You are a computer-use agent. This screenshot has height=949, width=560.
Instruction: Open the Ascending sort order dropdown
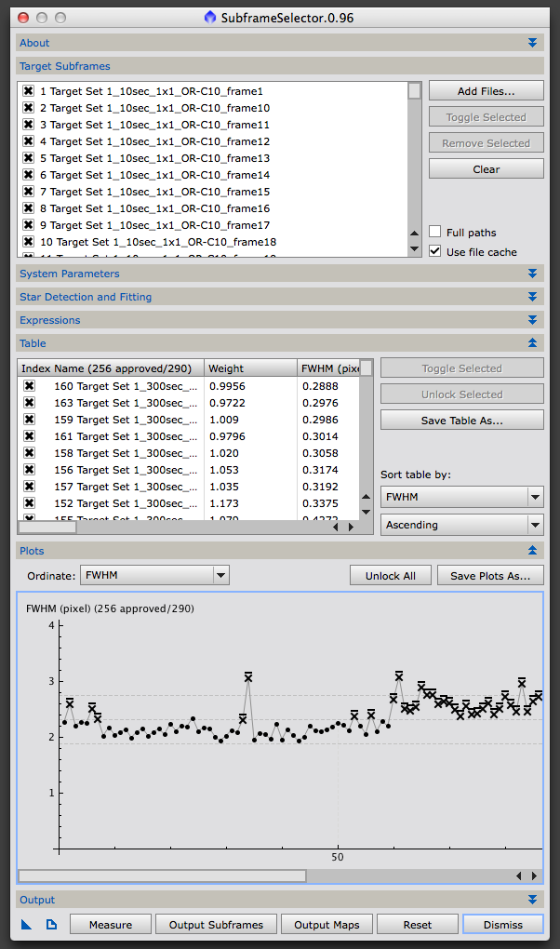pos(461,525)
